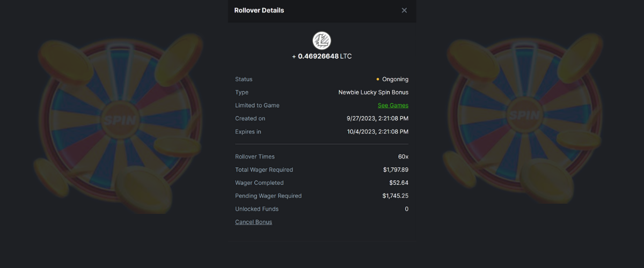Click the yellow Ongoing status dot
Viewport: 644px width, 268px height.
point(378,79)
